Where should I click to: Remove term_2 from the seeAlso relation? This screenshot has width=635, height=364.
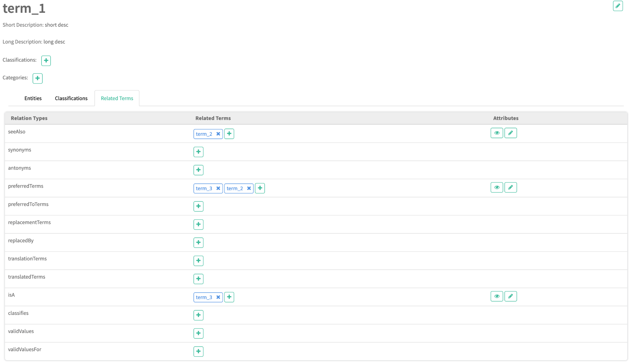[x=218, y=134]
